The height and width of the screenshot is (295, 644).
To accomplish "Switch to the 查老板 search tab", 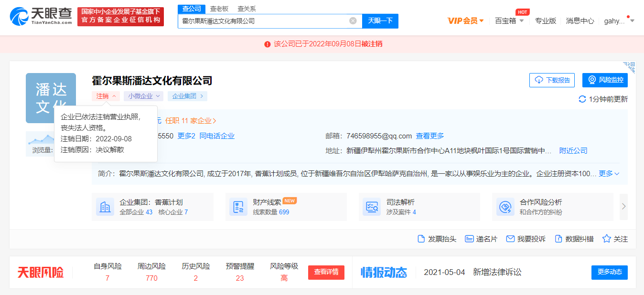I will point(219,9).
